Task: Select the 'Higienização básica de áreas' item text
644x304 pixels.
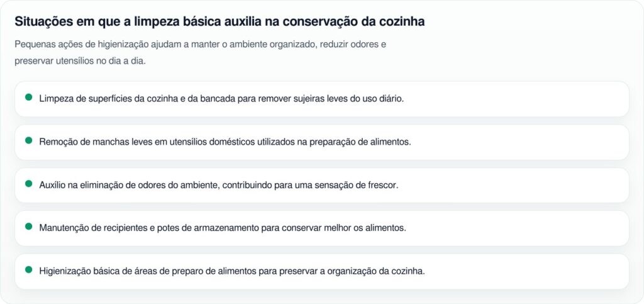Action: (232, 271)
